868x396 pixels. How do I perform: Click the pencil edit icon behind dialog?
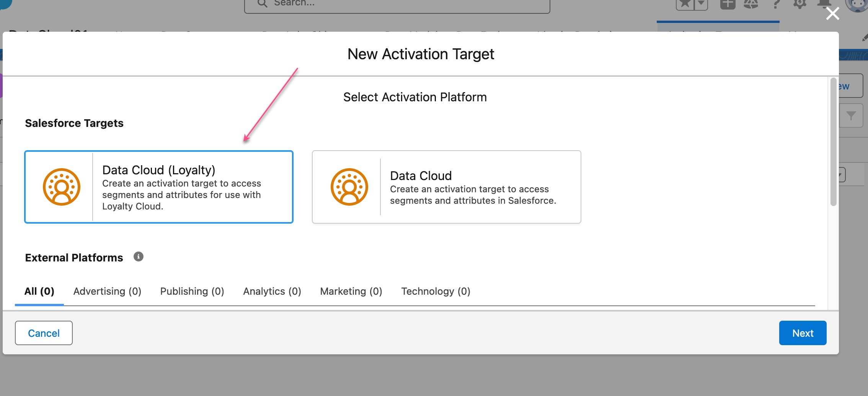coord(865,37)
